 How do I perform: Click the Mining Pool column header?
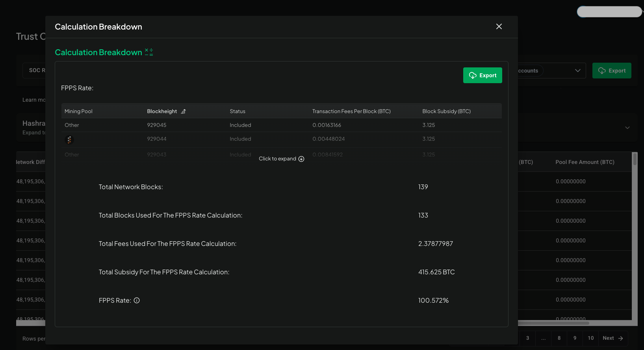pyautogui.click(x=78, y=112)
